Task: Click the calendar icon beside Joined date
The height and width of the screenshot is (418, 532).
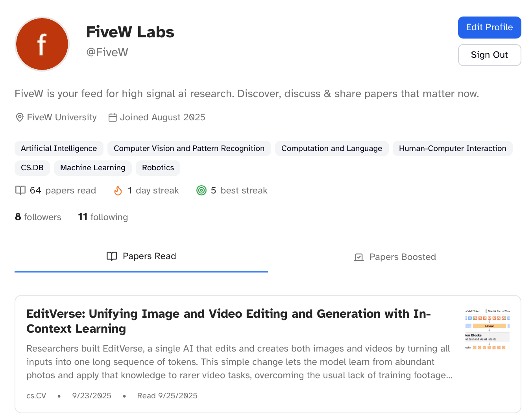Action: 113,118
